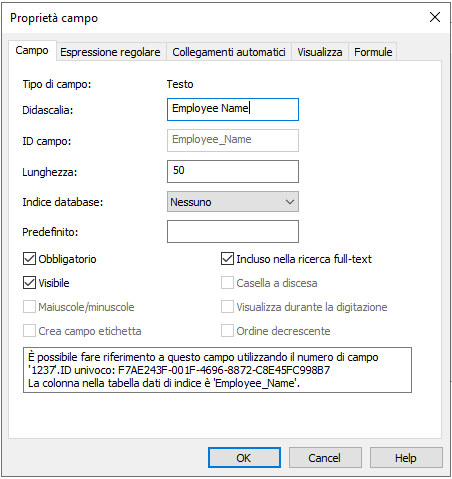The width and height of the screenshot is (452, 479).
Task: Switch to the Espressione regolare tab
Action: click(110, 52)
